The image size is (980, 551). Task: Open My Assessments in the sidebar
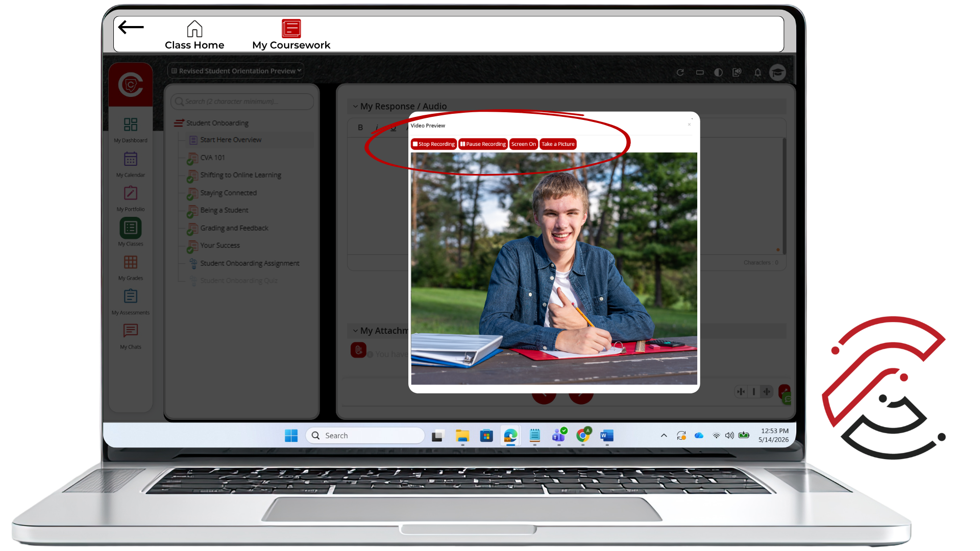tap(131, 302)
